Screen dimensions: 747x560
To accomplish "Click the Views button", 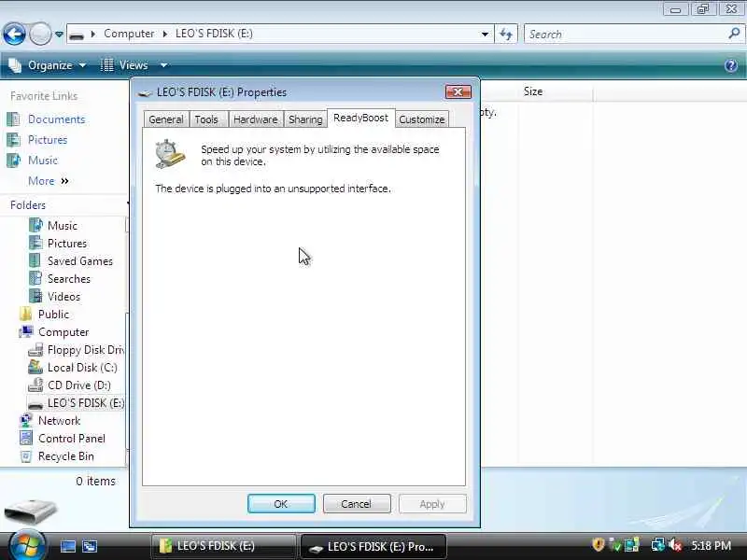I will point(124,65).
